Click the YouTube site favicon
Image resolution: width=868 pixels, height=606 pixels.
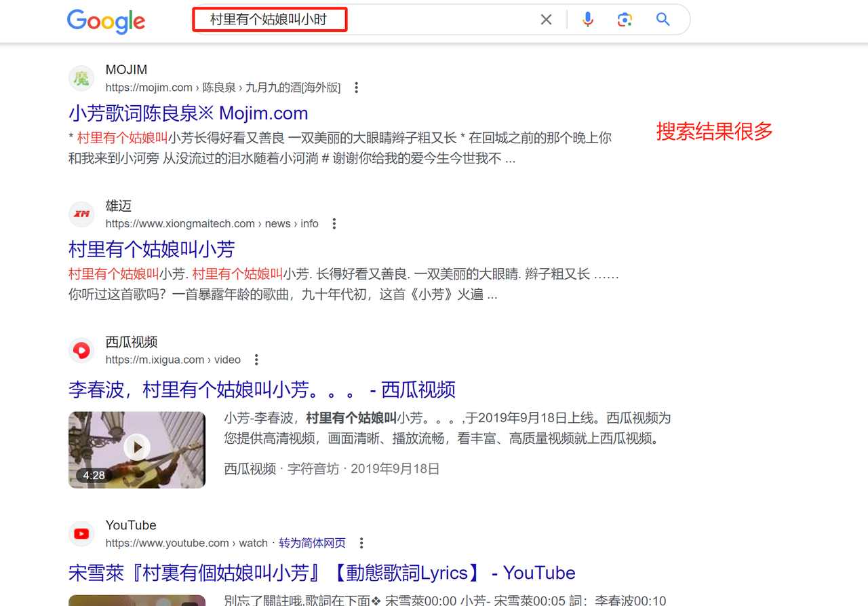(x=82, y=534)
